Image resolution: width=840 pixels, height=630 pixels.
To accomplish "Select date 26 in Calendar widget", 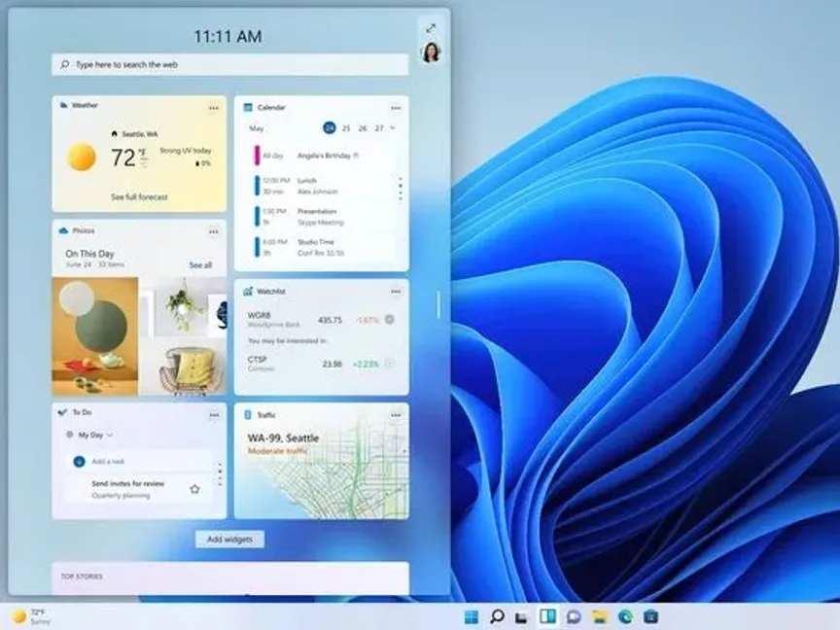I will tap(363, 128).
